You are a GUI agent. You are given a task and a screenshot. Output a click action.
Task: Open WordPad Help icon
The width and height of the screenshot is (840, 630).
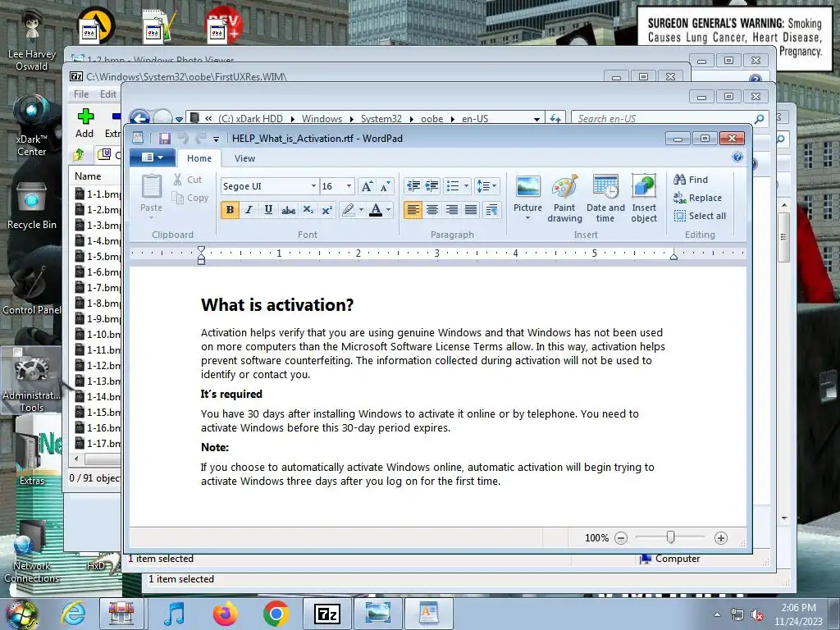tap(737, 157)
